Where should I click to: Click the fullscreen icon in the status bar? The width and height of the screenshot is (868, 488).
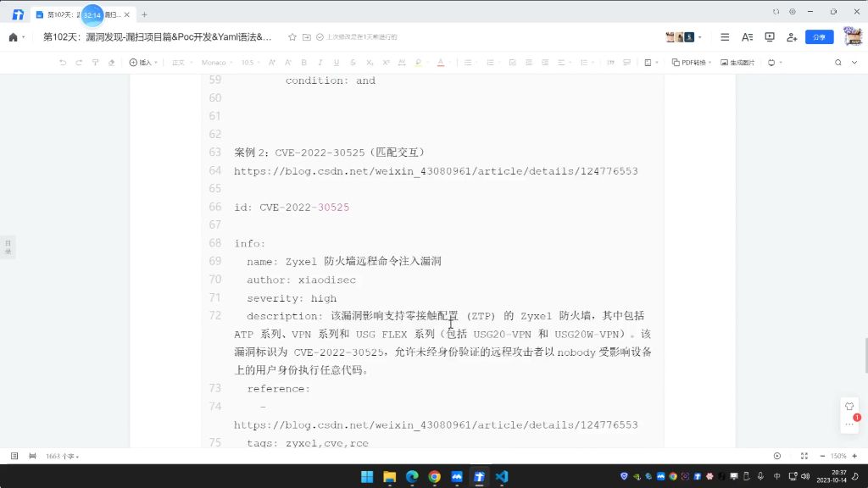pyautogui.click(x=804, y=456)
